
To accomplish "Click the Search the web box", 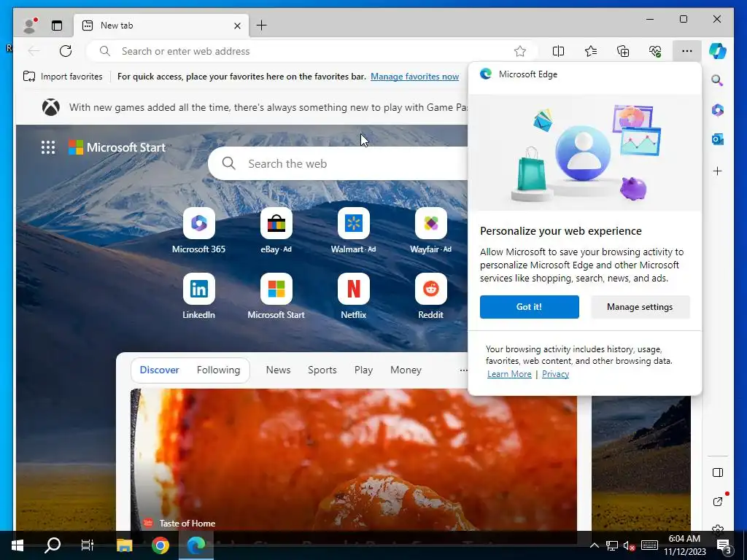I will (x=338, y=164).
